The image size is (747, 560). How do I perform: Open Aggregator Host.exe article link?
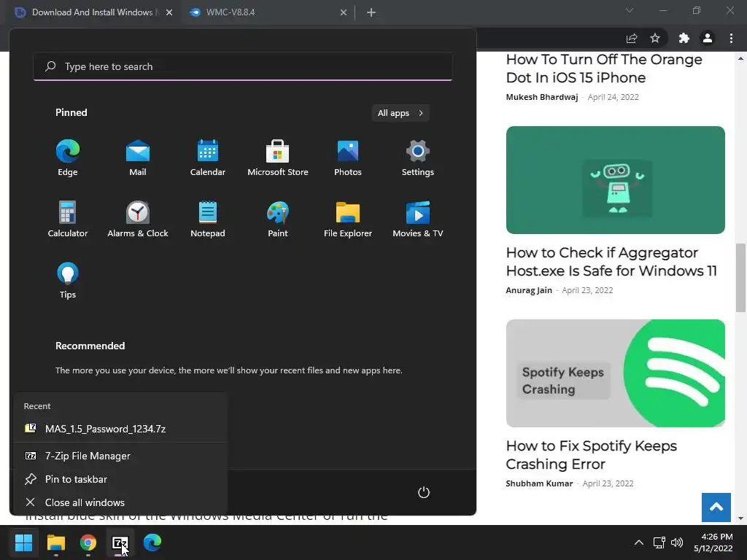611,262
